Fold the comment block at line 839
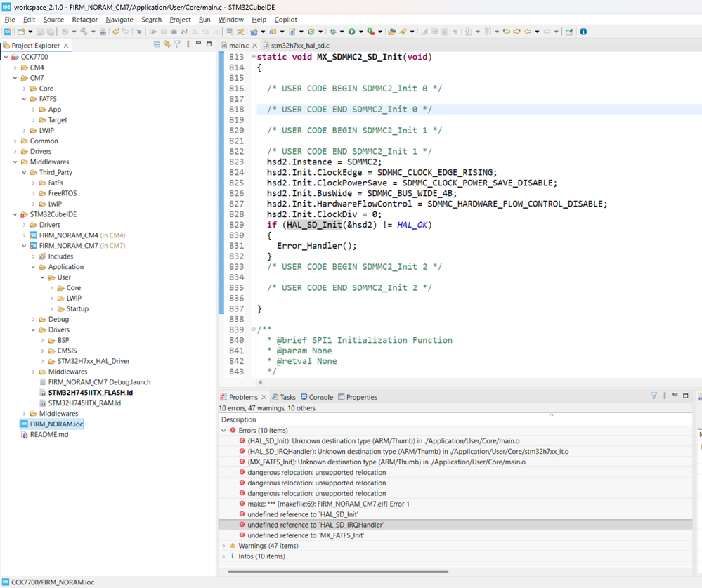 coord(254,329)
